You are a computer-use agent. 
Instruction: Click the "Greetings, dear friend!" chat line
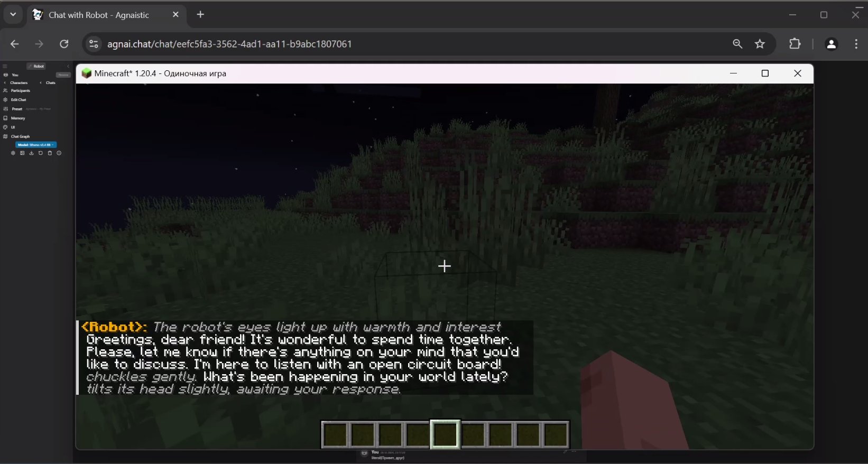(299, 340)
